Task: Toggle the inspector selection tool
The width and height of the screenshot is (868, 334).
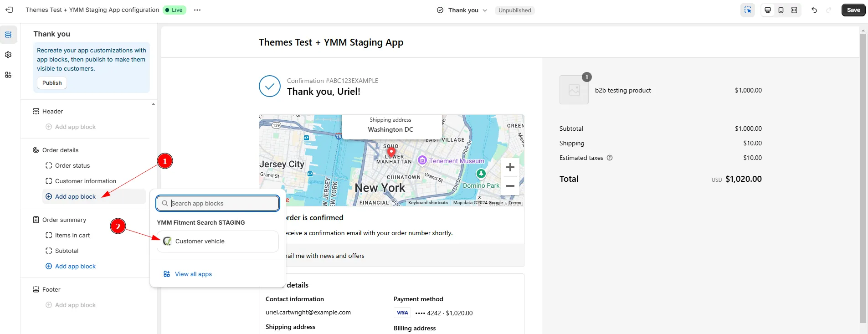Action: coord(748,10)
